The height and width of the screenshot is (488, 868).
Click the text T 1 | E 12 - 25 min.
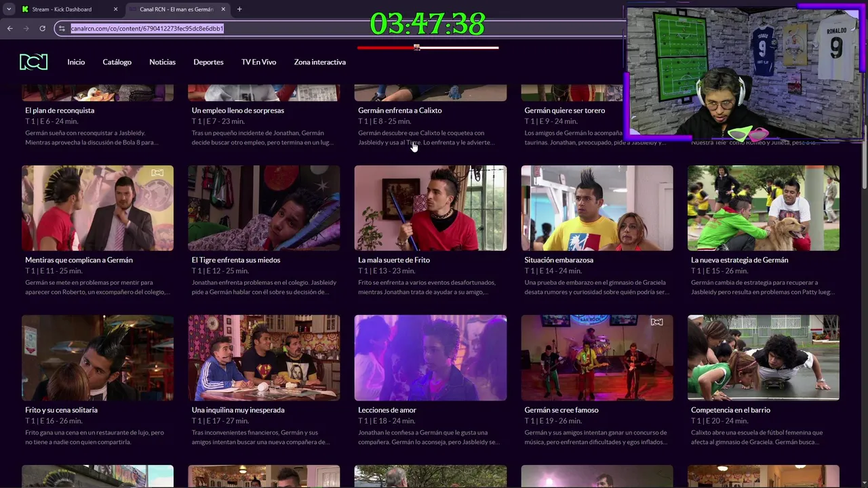pyautogui.click(x=220, y=271)
